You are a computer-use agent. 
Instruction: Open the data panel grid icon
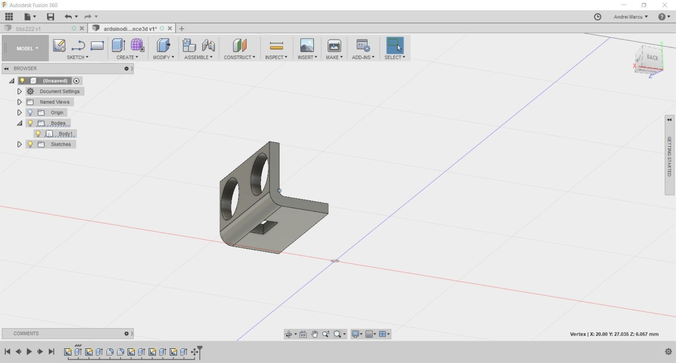click(9, 16)
